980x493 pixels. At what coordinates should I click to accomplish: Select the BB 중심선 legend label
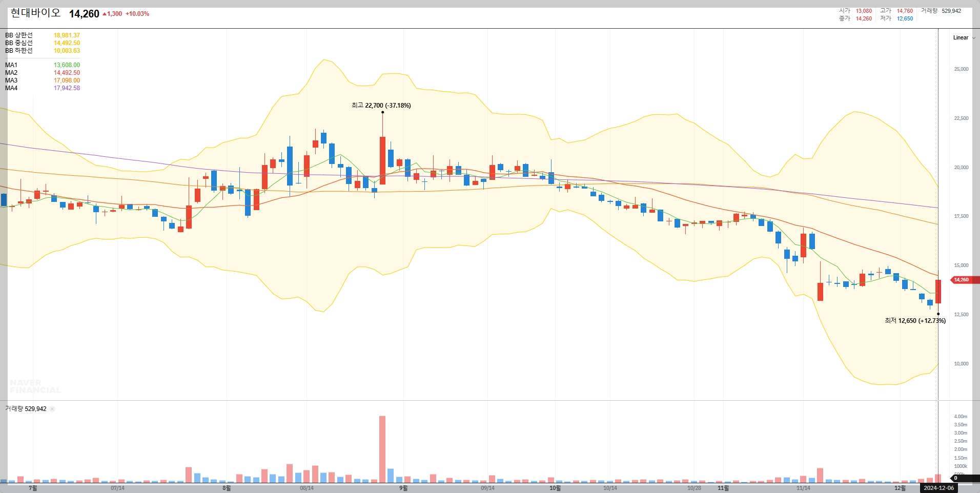pyautogui.click(x=19, y=43)
